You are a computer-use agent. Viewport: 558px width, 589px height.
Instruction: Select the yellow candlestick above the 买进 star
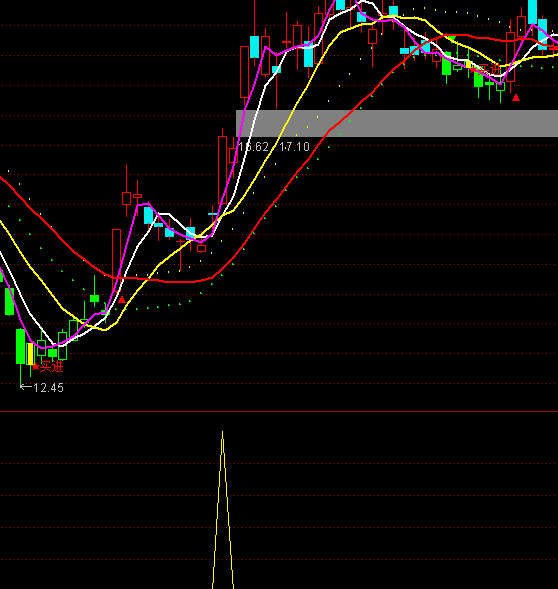[x=30, y=353]
